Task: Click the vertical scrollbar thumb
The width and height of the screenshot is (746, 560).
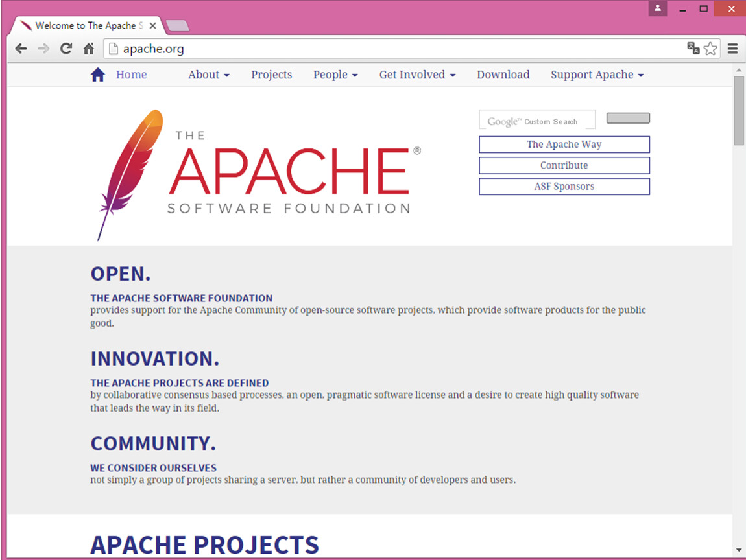Action: pos(739,110)
